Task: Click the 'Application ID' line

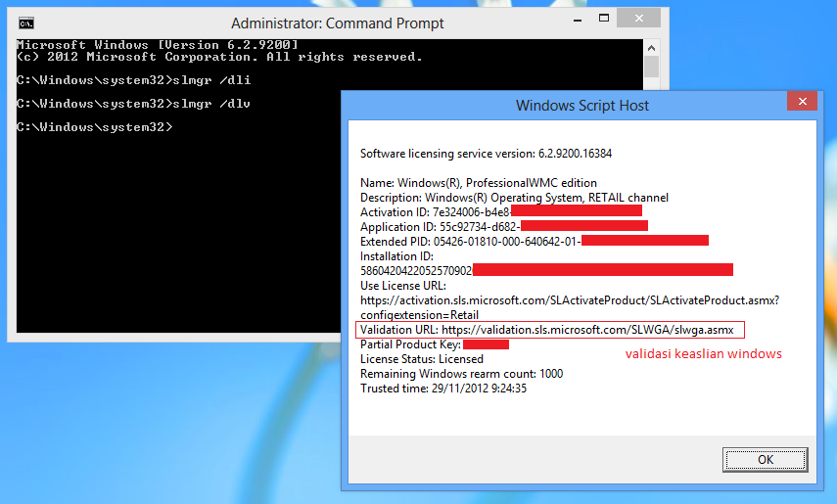Action: (x=504, y=227)
